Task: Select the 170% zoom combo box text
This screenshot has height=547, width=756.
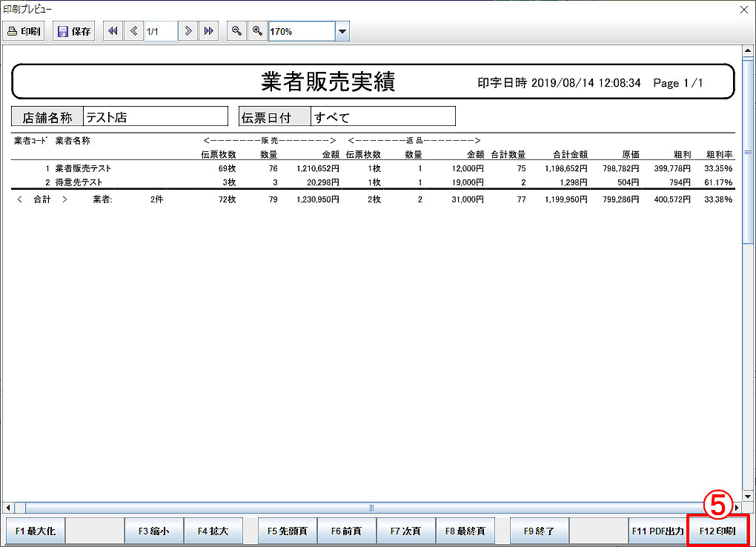Action: 301,32
